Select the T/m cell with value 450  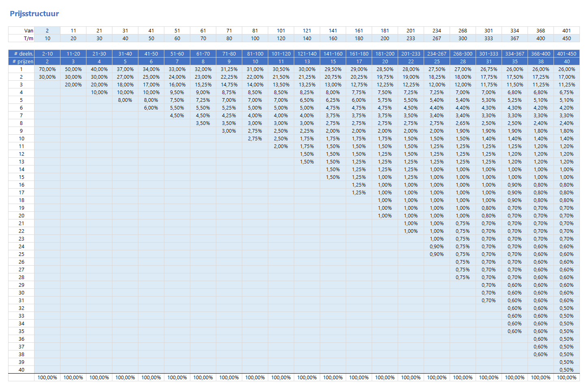[566, 38]
